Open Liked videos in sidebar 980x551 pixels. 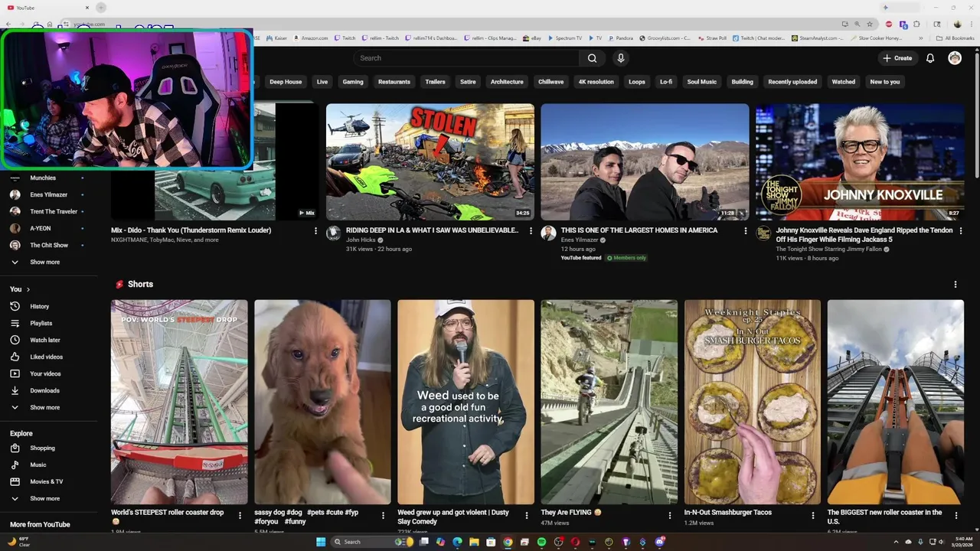[46, 357]
